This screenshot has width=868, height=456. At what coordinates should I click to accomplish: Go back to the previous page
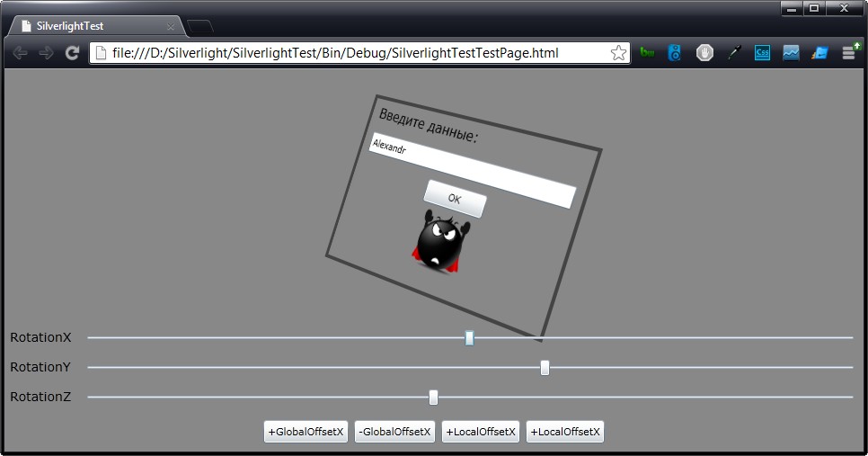[20, 53]
